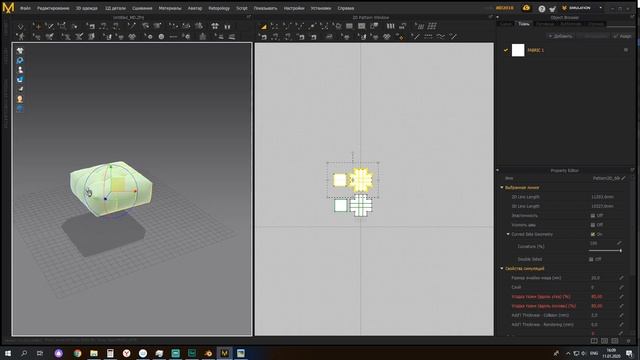Image resolution: width=640 pixels, height=360 pixels.
Task: Open the Материалы menu
Action: tap(170, 8)
